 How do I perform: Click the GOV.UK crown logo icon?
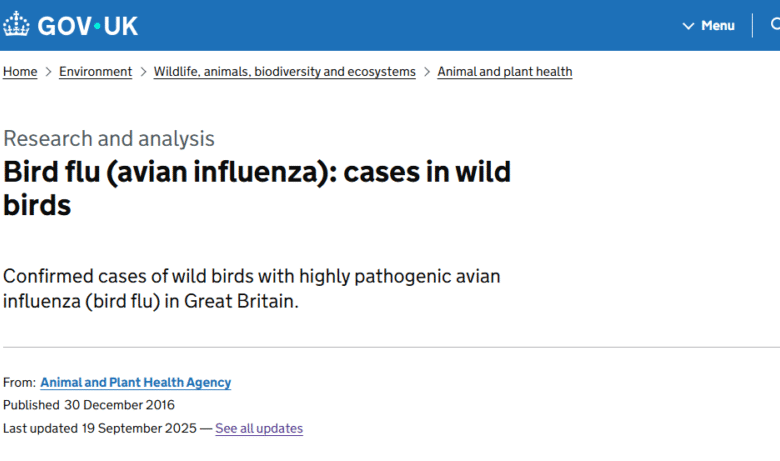click(17, 25)
